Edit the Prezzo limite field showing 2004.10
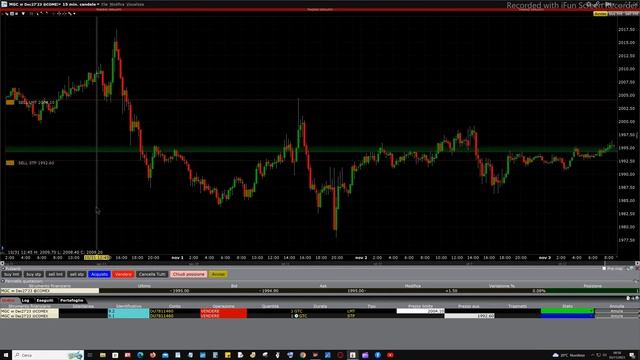 420,311
